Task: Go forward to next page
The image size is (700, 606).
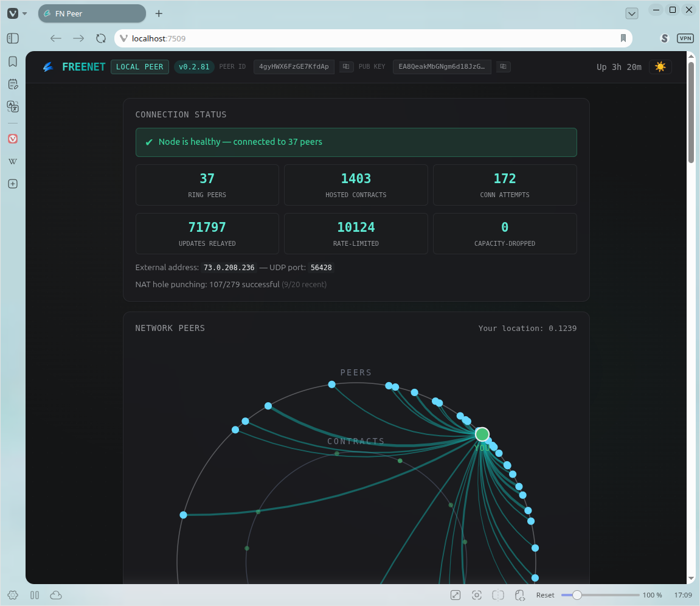Action: pos(78,38)
